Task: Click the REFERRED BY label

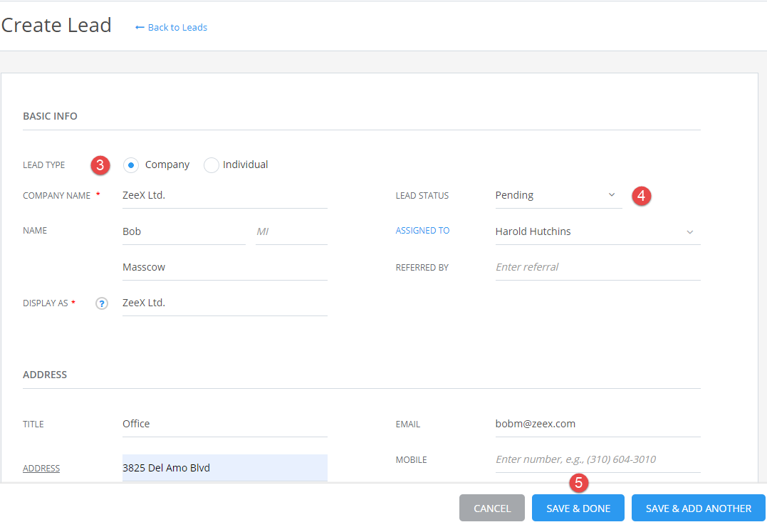Action: click(x=422, y=268)
